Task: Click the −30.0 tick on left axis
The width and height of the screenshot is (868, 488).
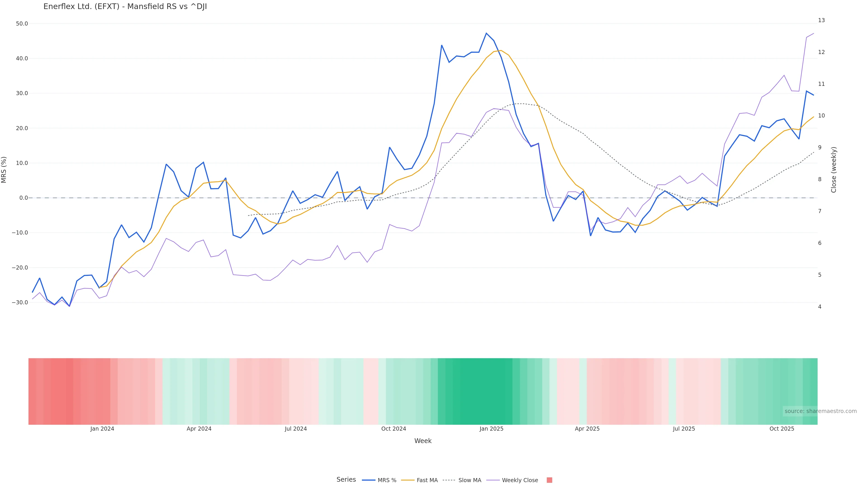Action: pos(20,303)
